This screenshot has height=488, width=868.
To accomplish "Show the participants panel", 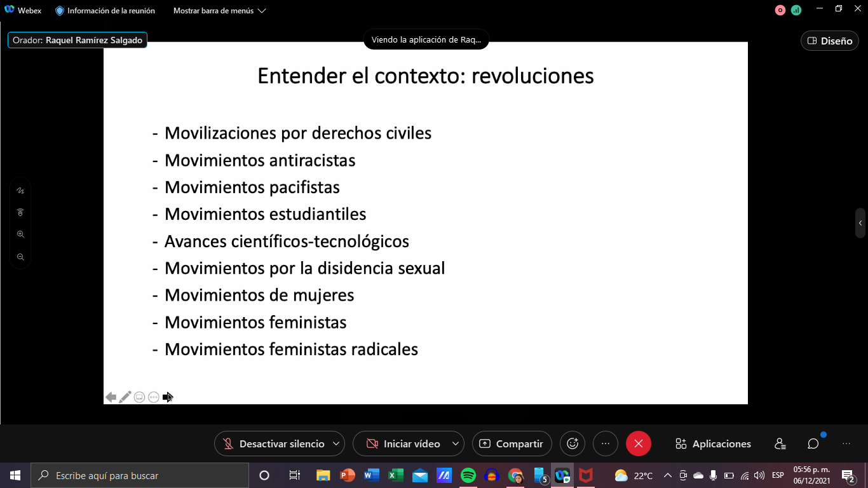I will pos(780,444).
